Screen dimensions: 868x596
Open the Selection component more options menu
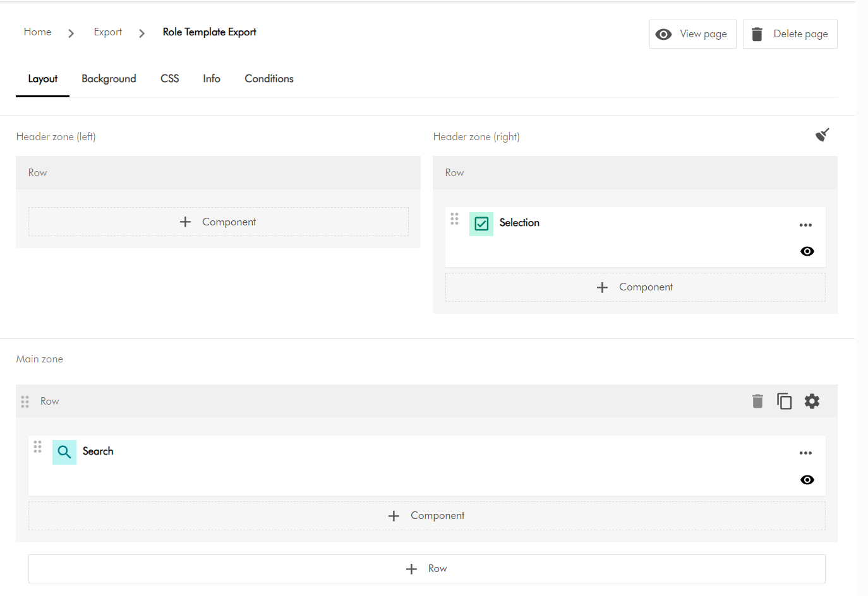click(x=805, y=225)
